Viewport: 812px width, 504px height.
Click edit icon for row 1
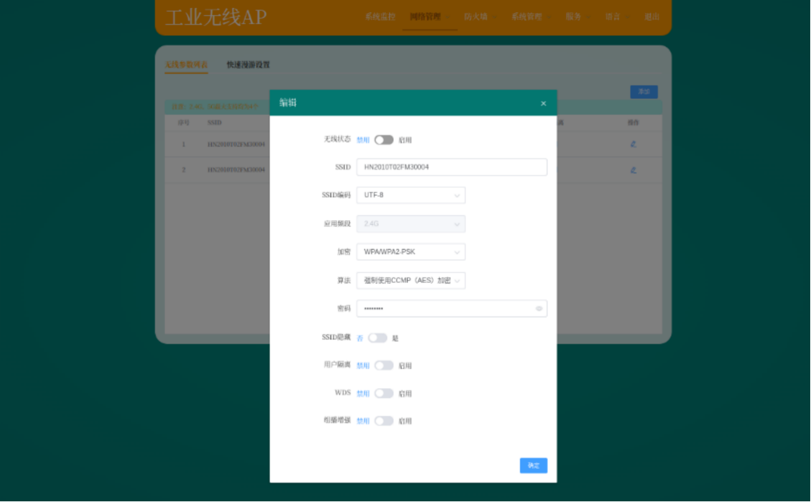pyautogui.click(x=633, y=144)
